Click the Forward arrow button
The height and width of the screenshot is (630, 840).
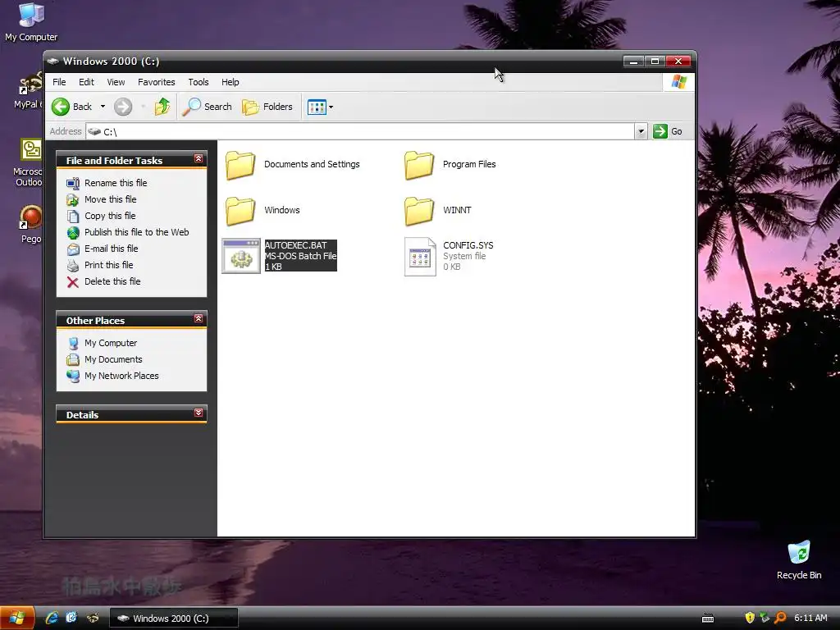(123, 107)
